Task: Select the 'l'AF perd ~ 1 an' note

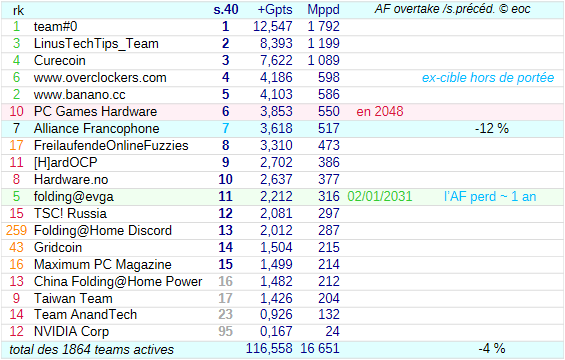Action: pyautogui.click(x=490, y=197)
